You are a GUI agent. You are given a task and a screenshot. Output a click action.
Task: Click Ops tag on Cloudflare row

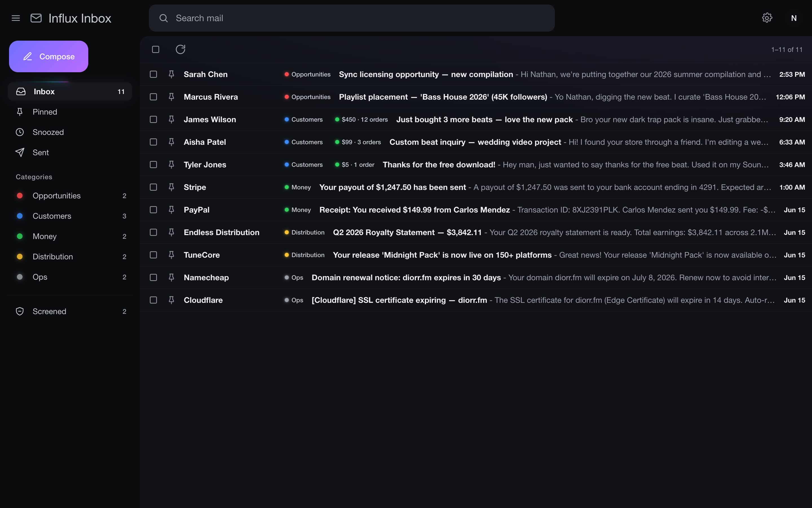click(x=294, y=300)
